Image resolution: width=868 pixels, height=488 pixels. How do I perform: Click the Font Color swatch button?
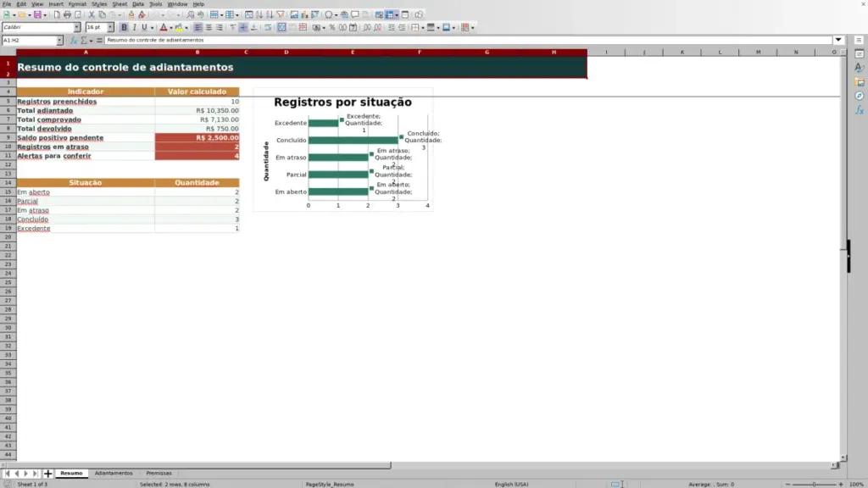click(164, 28)
